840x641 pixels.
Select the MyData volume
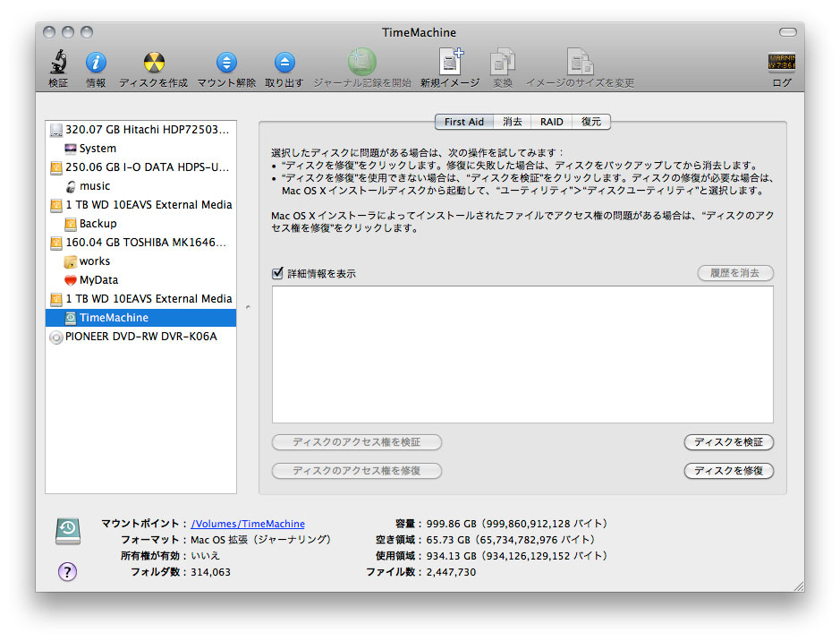[140, 280]
